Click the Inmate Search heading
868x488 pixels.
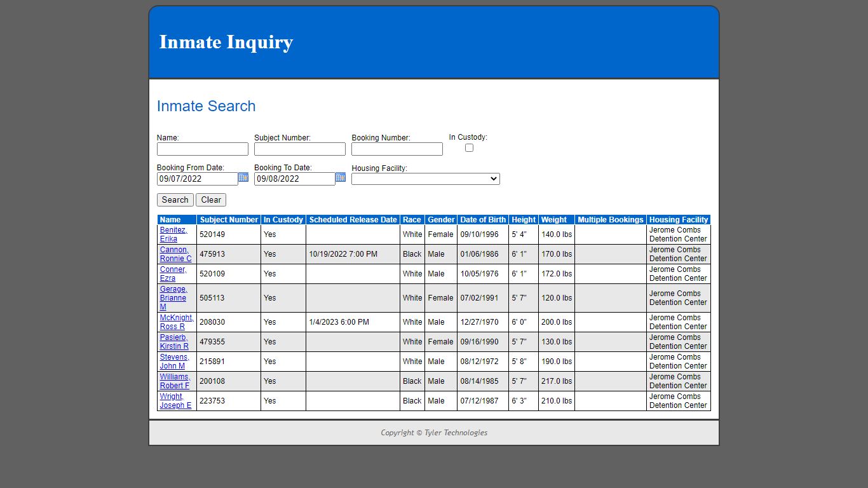(x=207, y=106)
